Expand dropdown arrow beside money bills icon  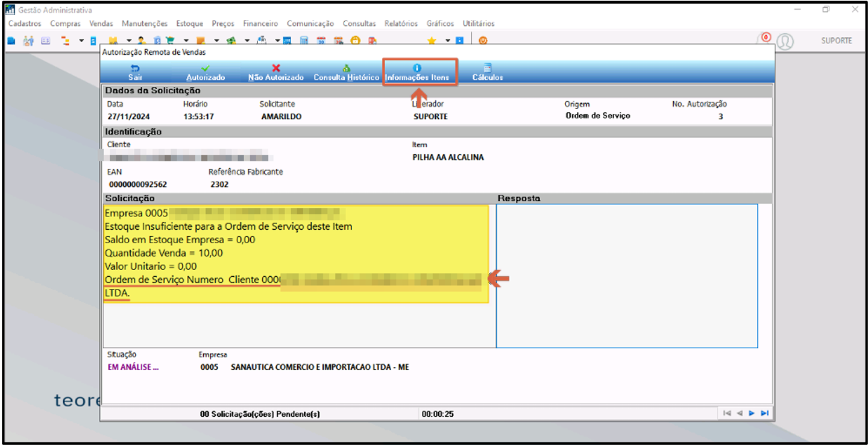[247, 41]
